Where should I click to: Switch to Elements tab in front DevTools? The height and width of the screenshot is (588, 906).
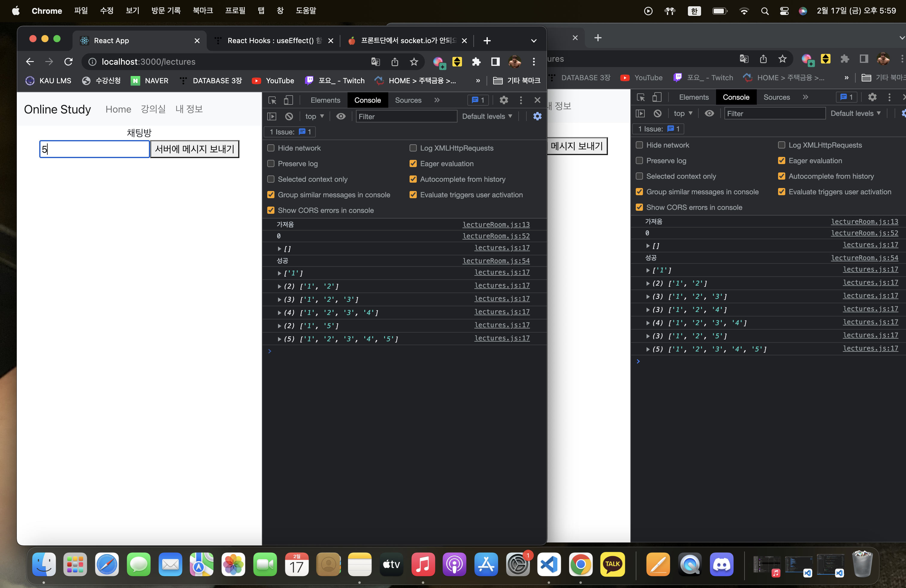[x=325, y=100]
